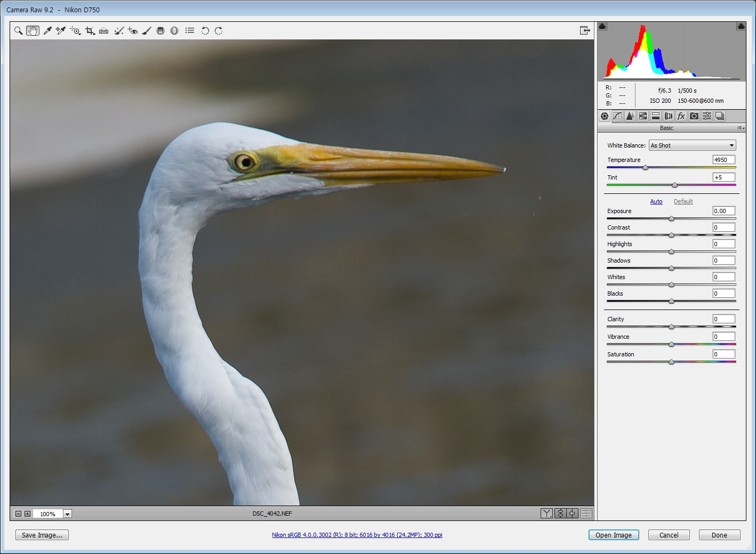Image resolution: width=756 pixels, height=554 pixels.
Task: Click the Exposure slider handle
Action: [x=671, y=219]
